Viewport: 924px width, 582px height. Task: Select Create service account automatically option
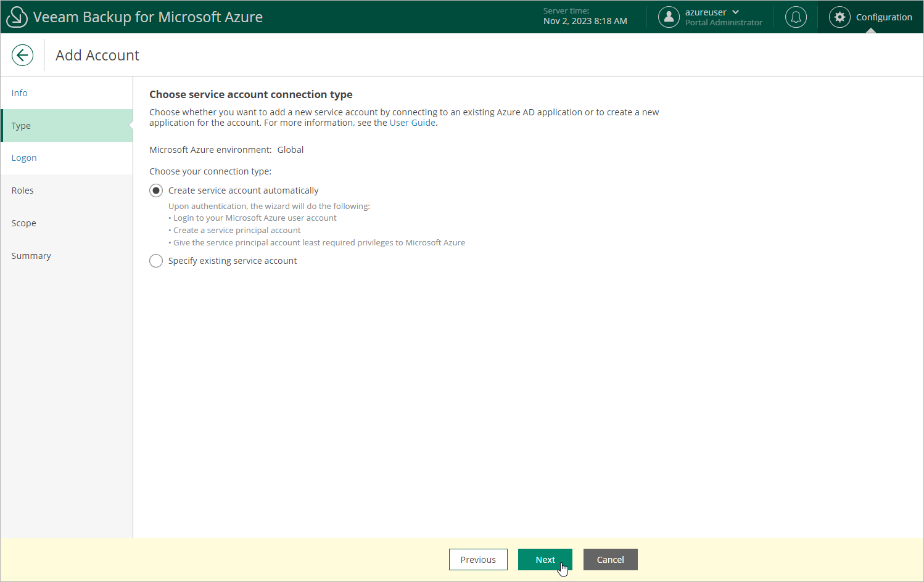point(156,191)
